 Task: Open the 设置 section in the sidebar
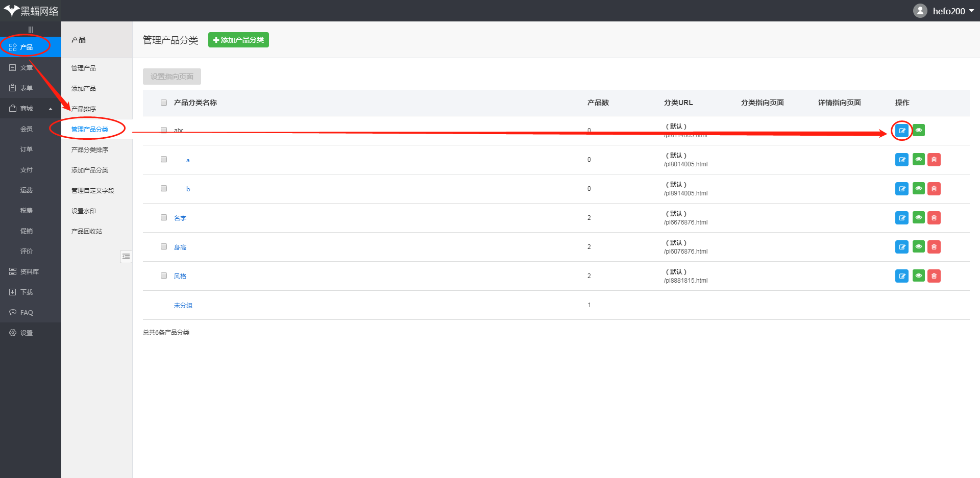coord(26,333)
